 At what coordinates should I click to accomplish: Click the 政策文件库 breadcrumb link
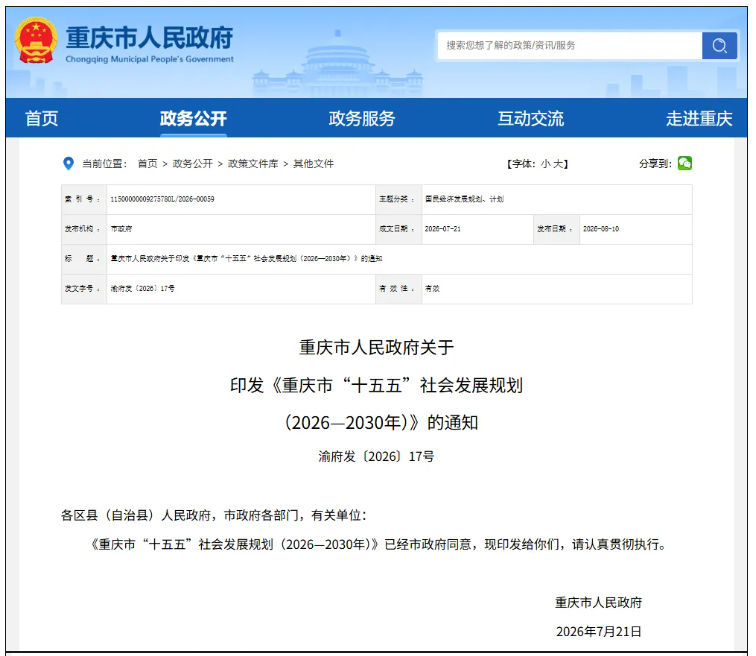253,164
